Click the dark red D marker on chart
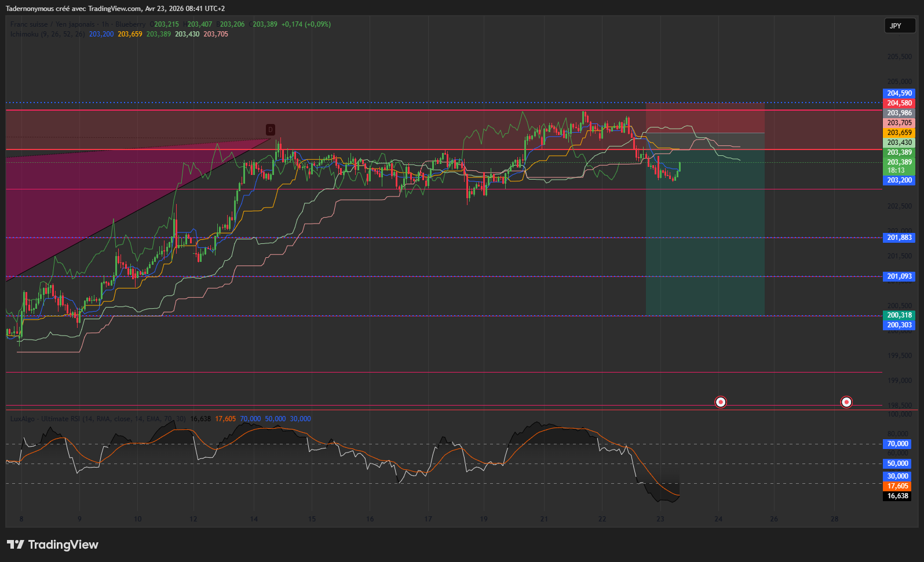Viewport: 924px width, 562px height. point(271,130)
